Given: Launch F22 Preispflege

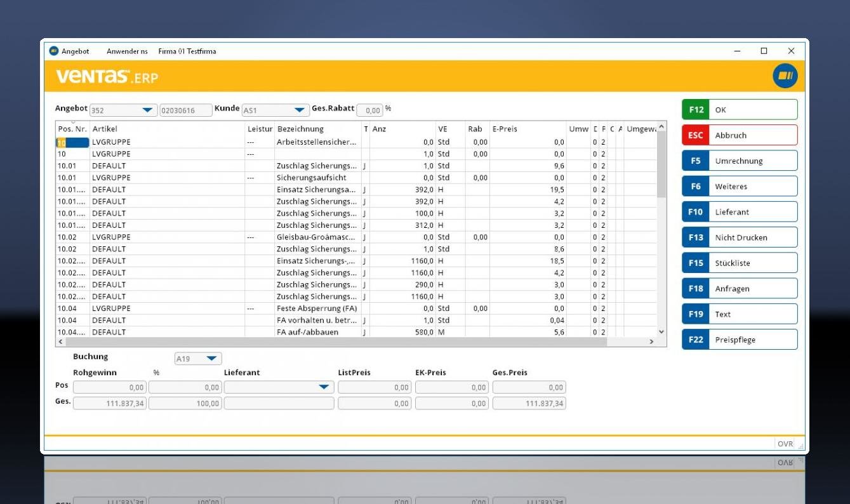Looking at the screenshot, I should click(x=740, y=340).
